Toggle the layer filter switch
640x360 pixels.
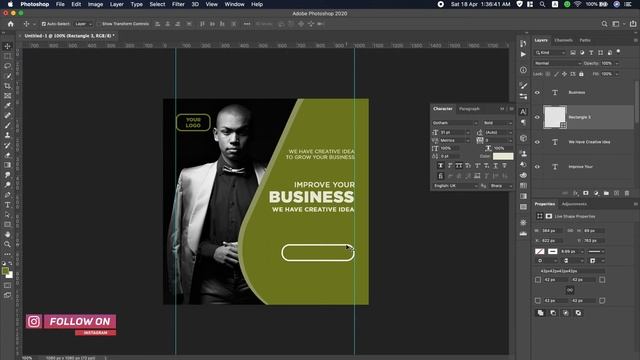(618, 52)
